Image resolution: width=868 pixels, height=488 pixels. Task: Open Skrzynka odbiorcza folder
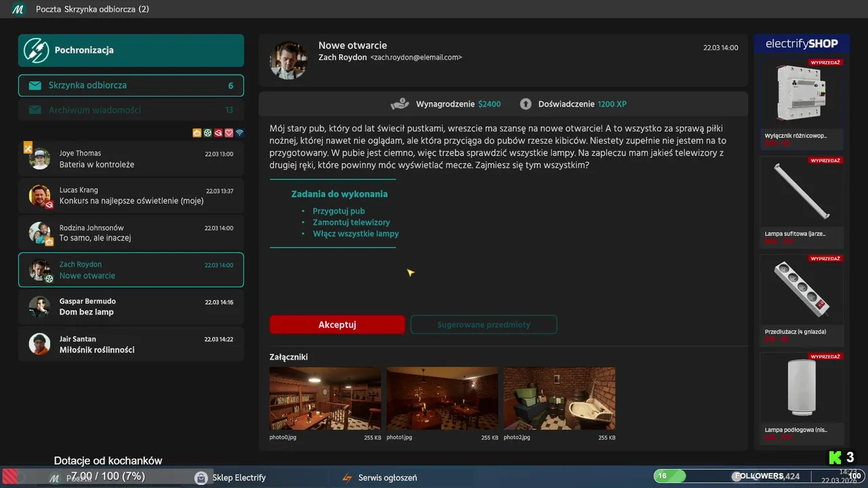click(x=131, y=85)
